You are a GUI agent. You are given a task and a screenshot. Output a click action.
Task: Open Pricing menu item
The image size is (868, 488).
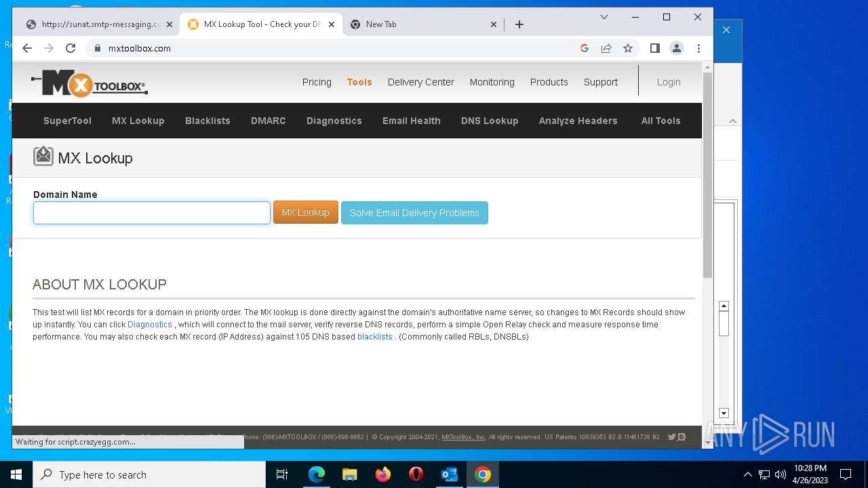coord(317,82)
